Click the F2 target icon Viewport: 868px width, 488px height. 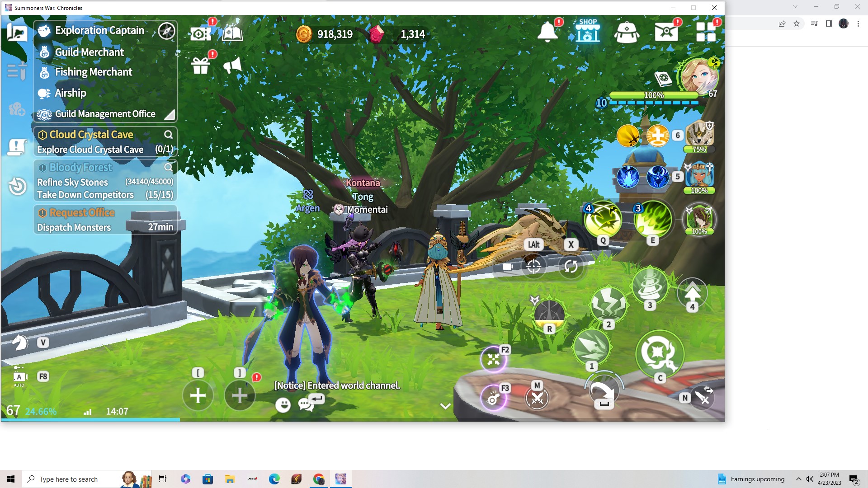(x=493, y=359)
